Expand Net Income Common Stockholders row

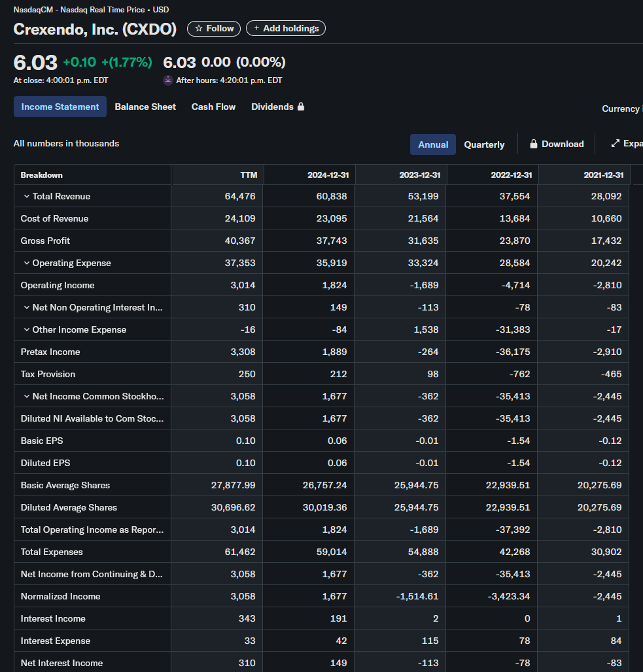[27, 396]
